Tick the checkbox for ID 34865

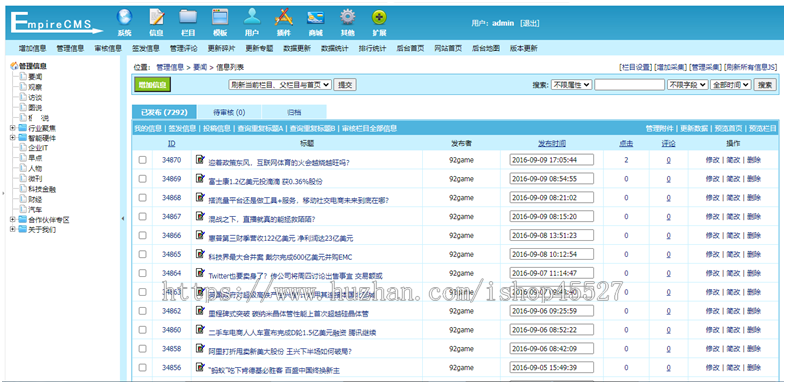(x=142, y=254)
